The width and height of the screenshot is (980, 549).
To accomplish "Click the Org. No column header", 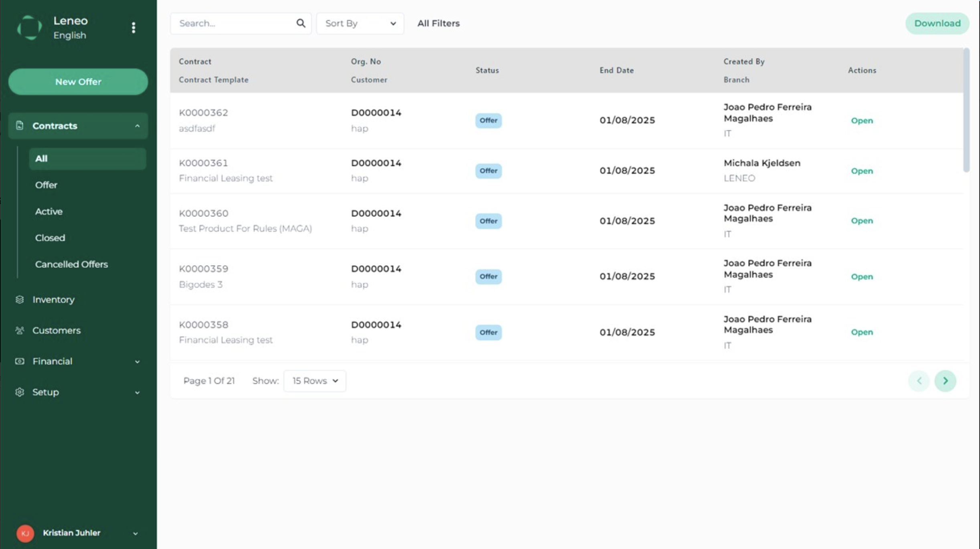I will (366, 61).
